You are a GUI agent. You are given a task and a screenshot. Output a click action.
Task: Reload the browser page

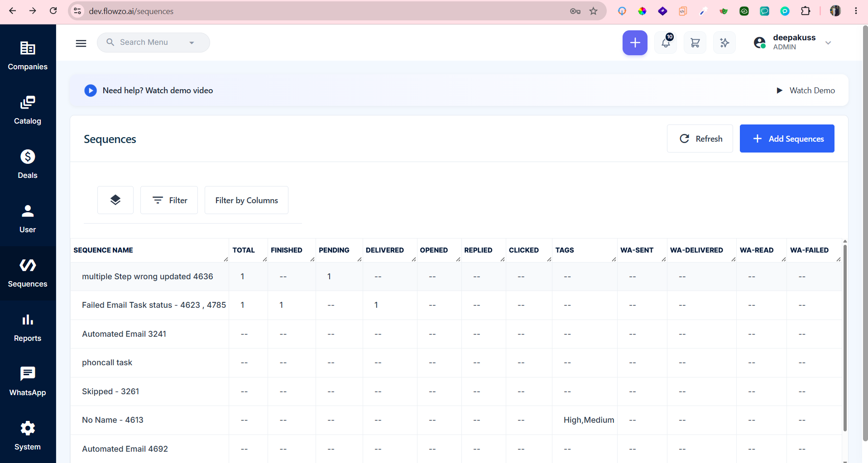tap(53, 11)
